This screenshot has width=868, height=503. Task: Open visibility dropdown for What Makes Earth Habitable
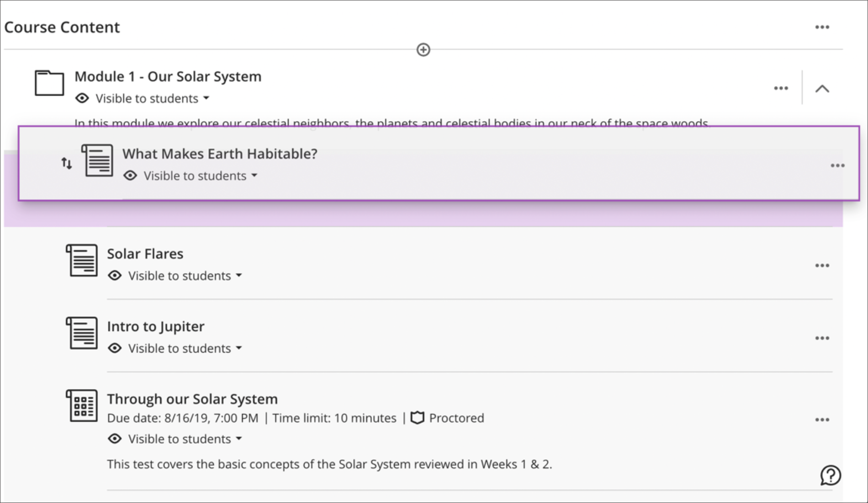pos(201,176)
